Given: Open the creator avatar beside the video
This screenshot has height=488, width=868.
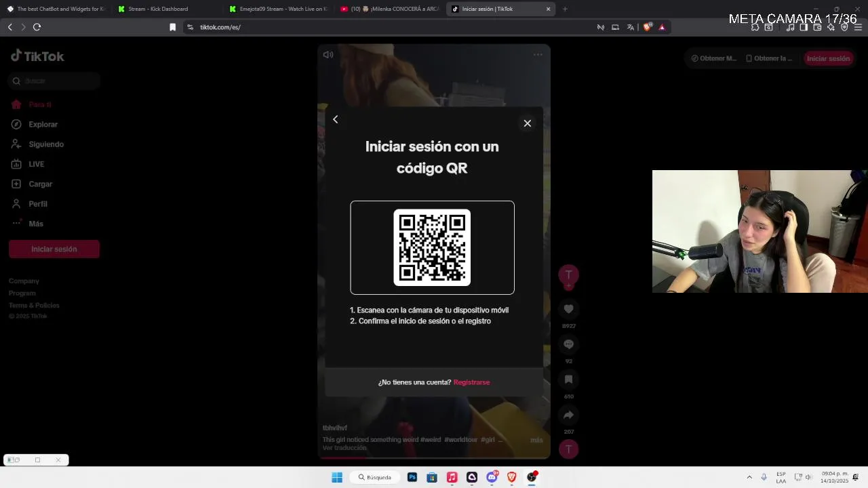Looking at the screenshot, I should point(568,274).
